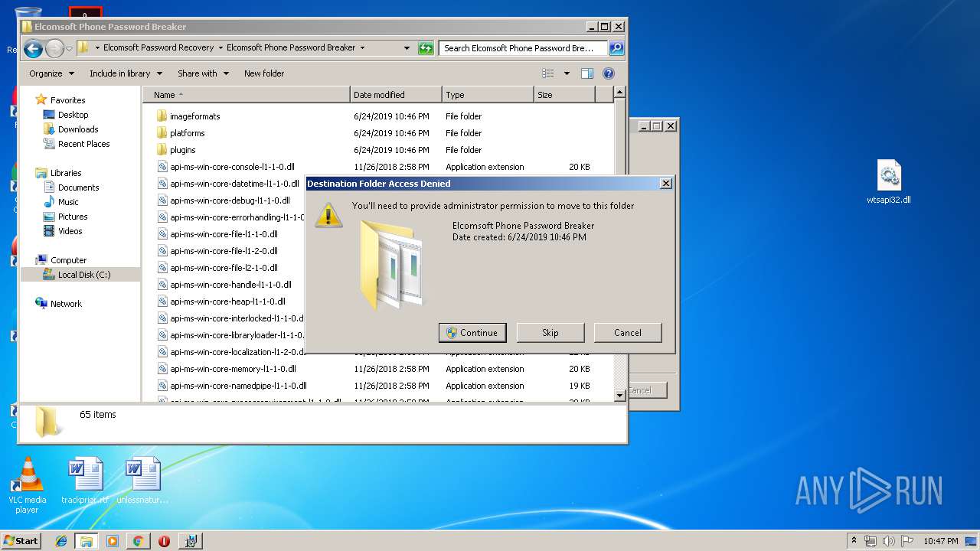Open the Organize menu
Viewport: 980px width, 551px height.
coord(52,73)
